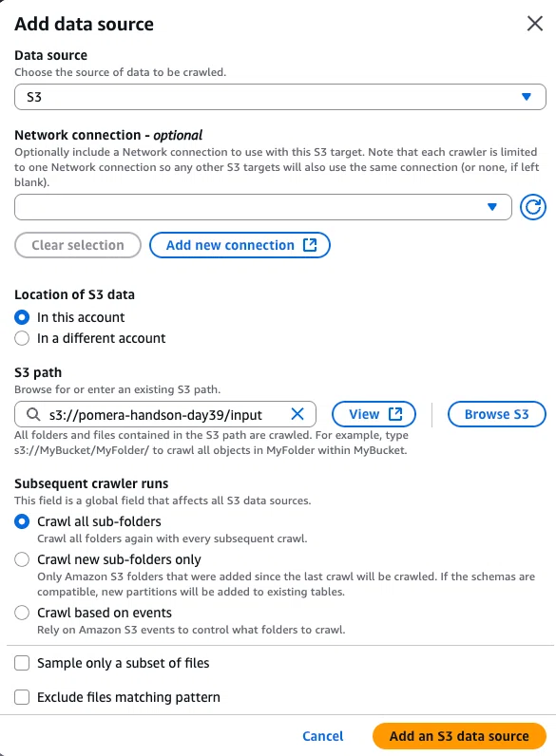This screenshot has width=556, height=756.
Task: Choose Crawl new sub-folders only
Action: tap(22, 559)
